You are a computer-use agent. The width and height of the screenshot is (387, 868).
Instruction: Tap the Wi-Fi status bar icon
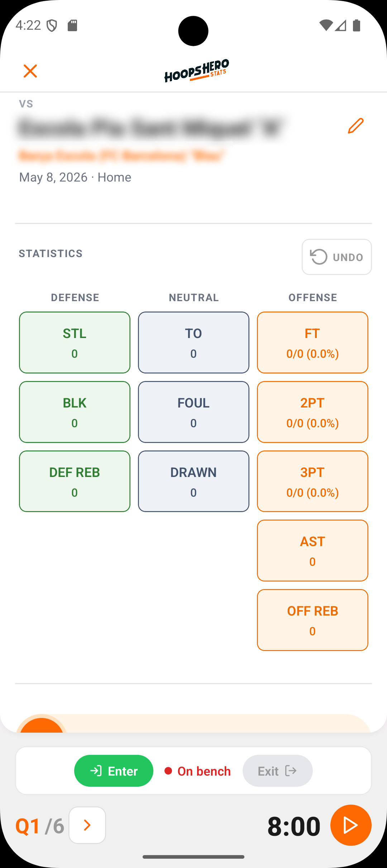[326, 25]
